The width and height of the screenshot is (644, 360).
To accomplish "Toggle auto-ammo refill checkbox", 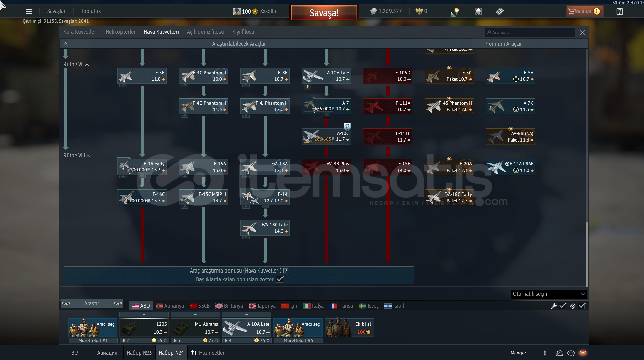I will [582, 306].
